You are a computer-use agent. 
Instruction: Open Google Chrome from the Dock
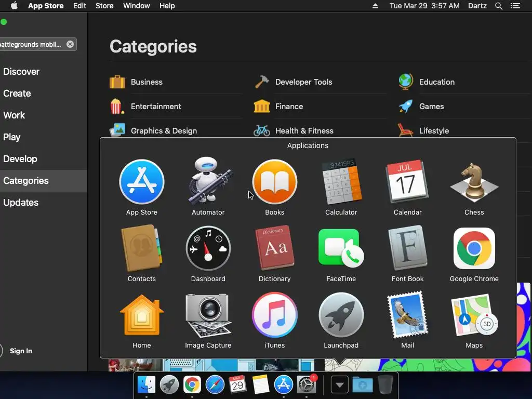point(192,385)
